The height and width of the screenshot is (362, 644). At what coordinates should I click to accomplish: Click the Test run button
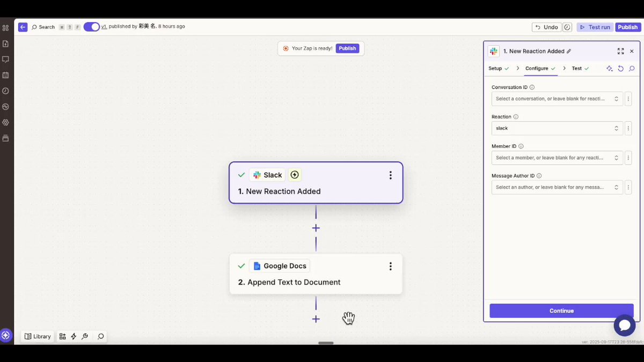(x=595, y=27)
